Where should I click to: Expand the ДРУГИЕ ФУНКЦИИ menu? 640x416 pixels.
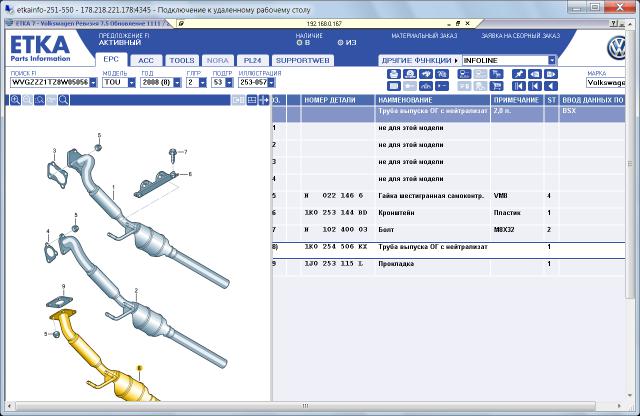point(420,60)
